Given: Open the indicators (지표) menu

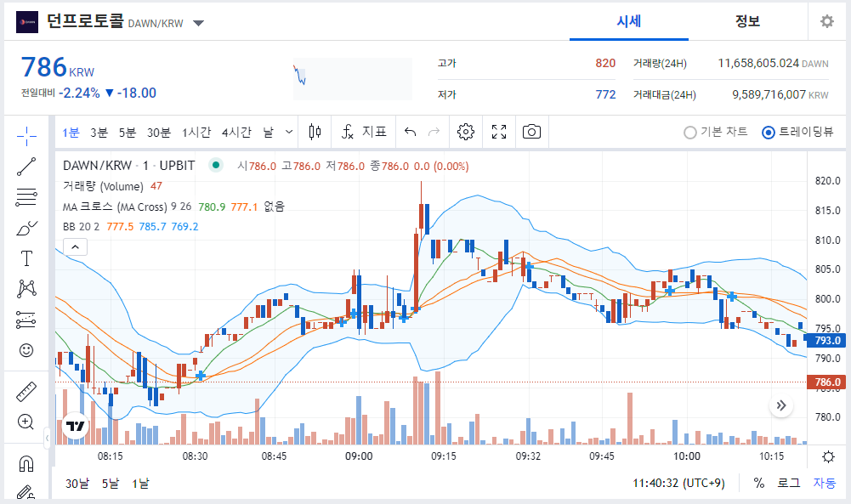Looking at the screenshot, I should pyautogui.click(x=364, y=132).
